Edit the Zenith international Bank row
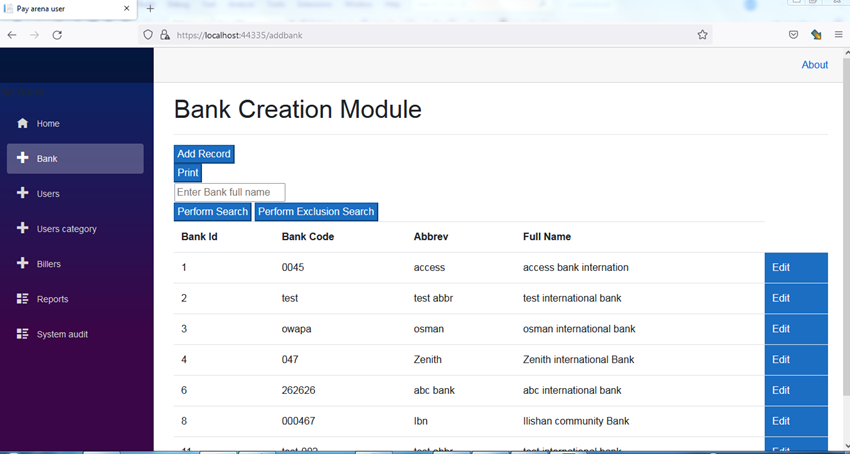 [796, 360]
